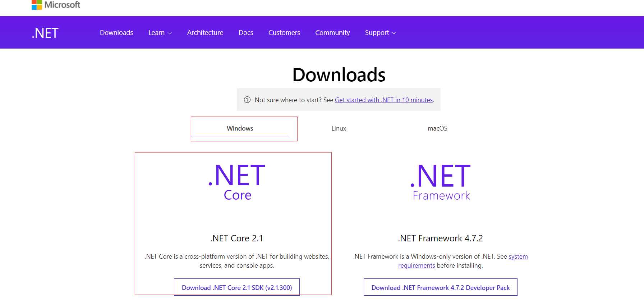Open the Docs navigation link

point(246,32)
